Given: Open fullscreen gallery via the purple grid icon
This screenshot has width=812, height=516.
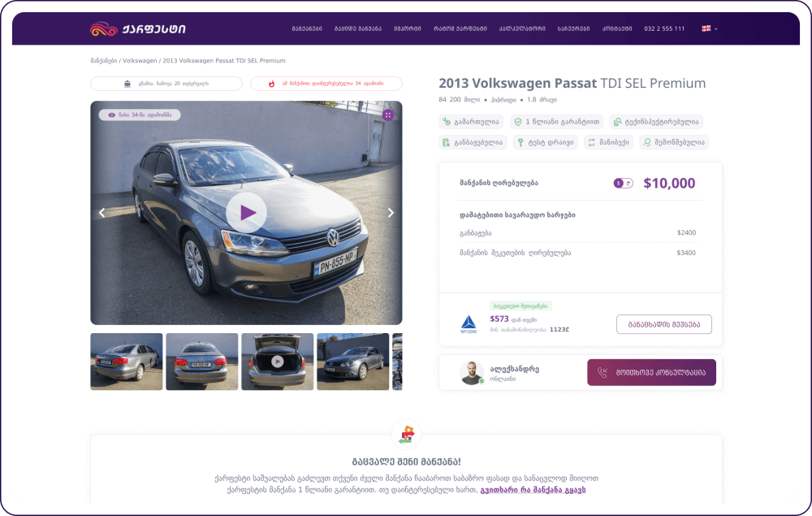Looking at the screenshot, I should pos(388,115).
